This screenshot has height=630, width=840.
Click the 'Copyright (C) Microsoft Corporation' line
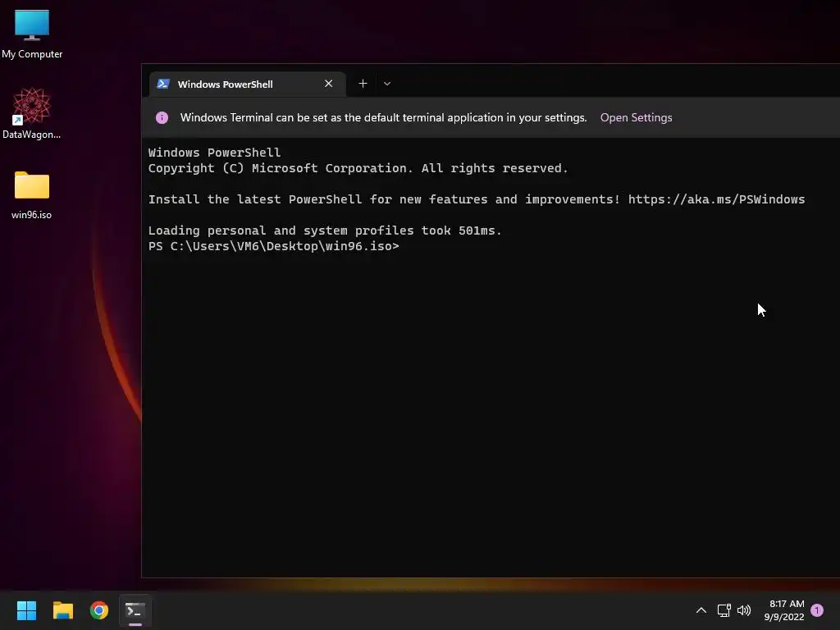[358, 168]
